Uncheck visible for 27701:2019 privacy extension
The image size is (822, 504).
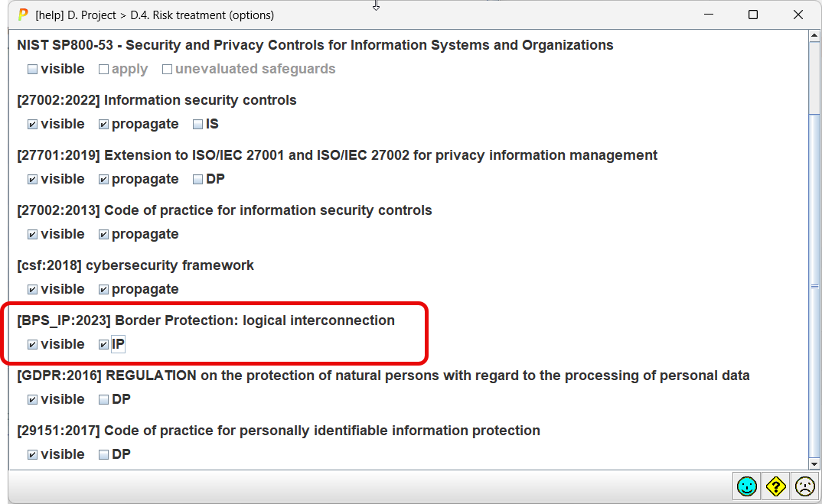[32, 180]
